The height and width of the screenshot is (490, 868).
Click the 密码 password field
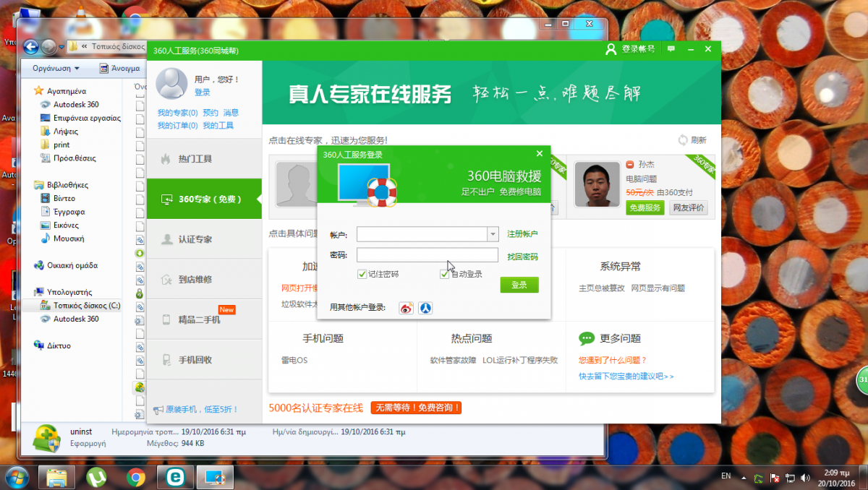click(x=427, y=255)
